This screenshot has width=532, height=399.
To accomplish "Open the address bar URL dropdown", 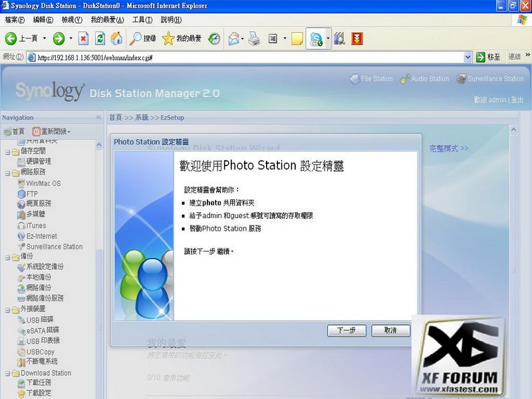I will coord(467,57).
